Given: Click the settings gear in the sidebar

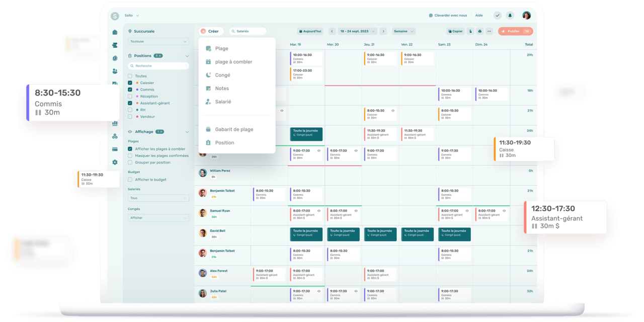Looking at the screenshot, I should [x=115, y=162].
